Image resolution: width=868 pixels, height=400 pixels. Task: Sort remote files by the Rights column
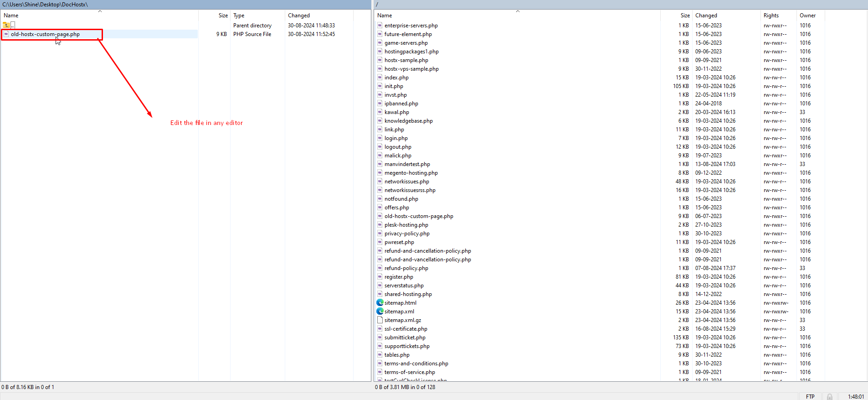(x=771, y=16)
